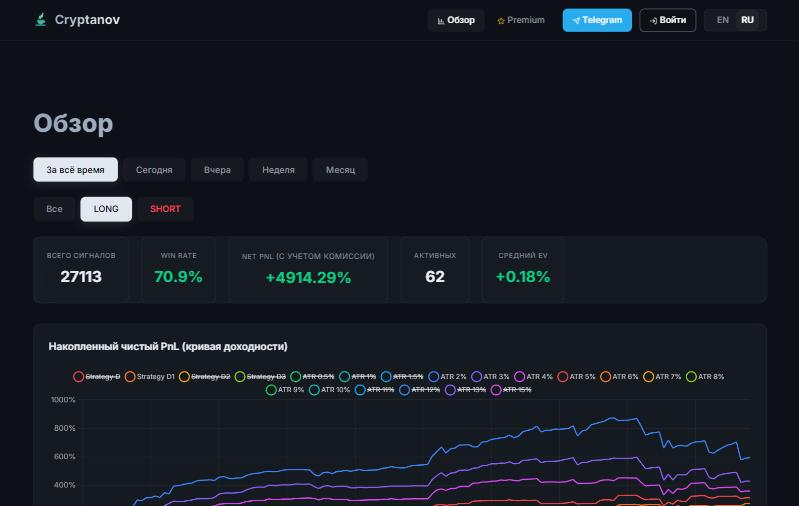Image resolution: width=799 pixels, height=506 pixels.
Task: Toggle ATR 9% legend series
Action: click(x=285, y=390)
